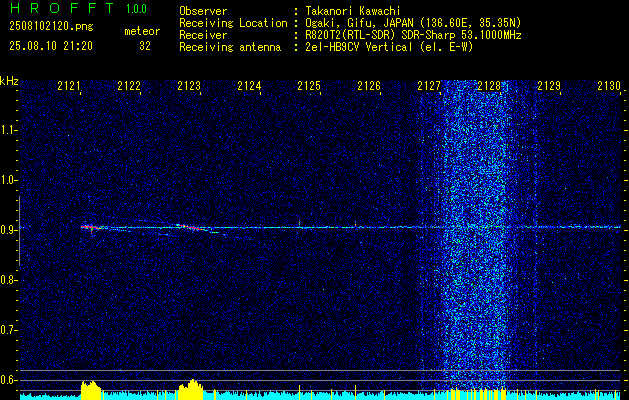
Task: Click the 1.1 frequency axis label
Action: [9, 130]
